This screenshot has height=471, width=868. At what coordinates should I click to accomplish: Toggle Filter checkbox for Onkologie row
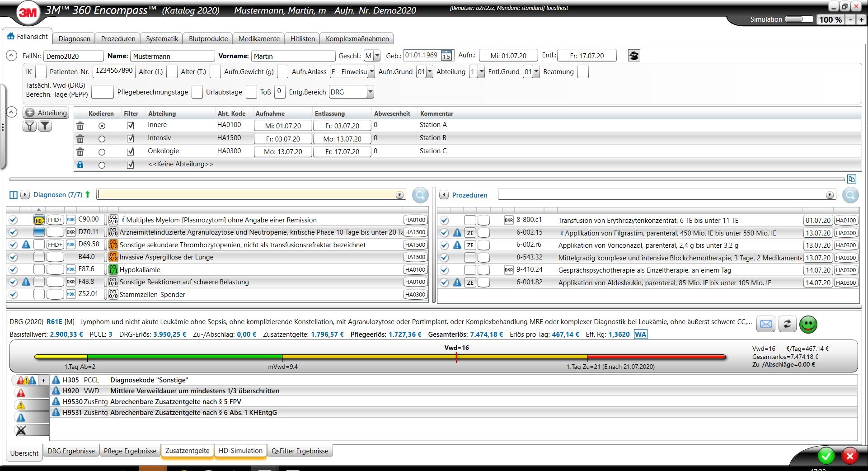(131, 152)
